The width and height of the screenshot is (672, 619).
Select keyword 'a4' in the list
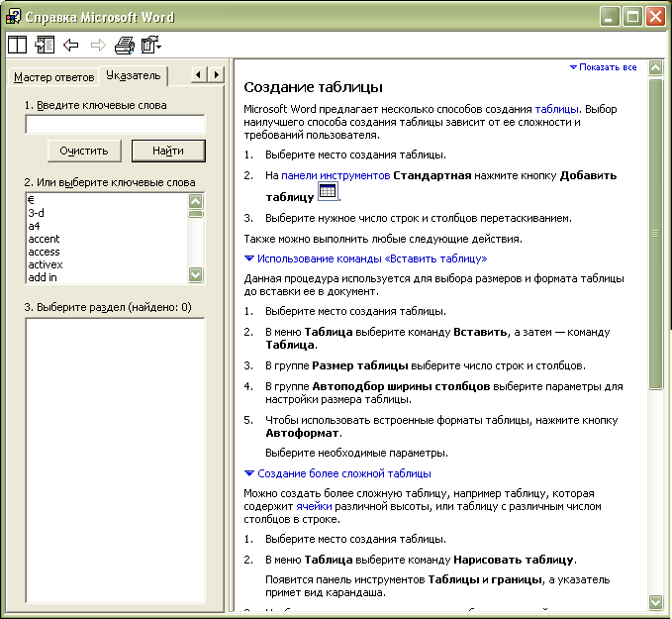[107, 226]
